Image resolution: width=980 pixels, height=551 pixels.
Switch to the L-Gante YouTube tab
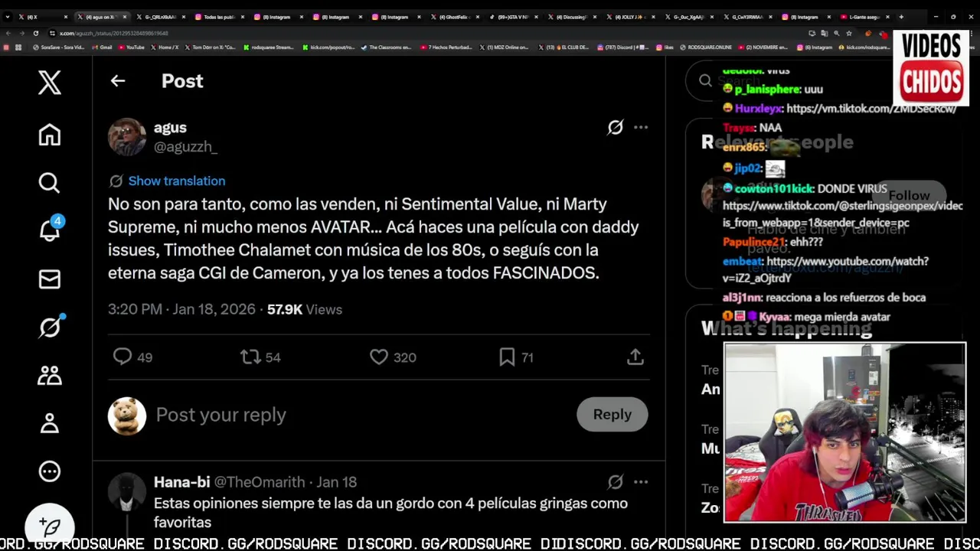pyautogui.click(x=865, y=17)
